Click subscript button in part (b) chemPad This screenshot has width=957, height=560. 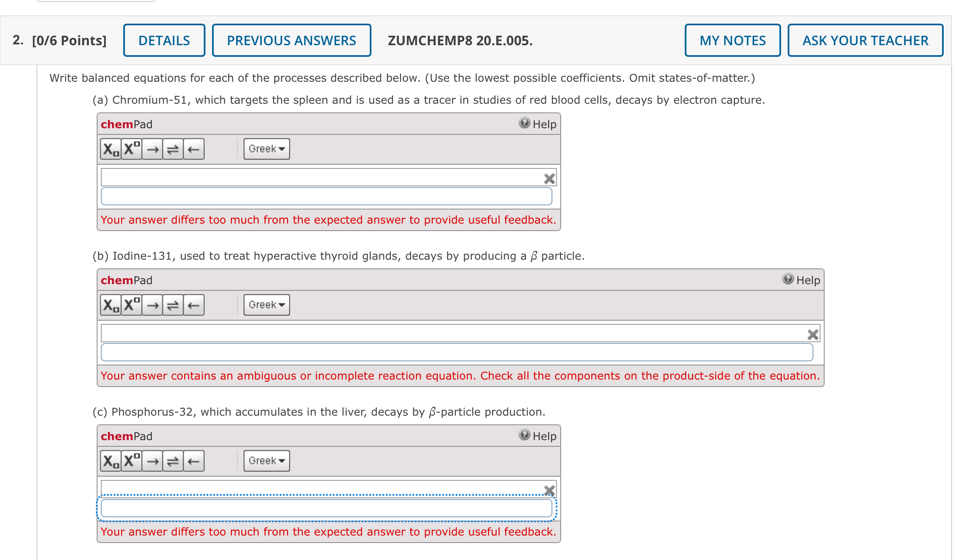click(111, 305)
